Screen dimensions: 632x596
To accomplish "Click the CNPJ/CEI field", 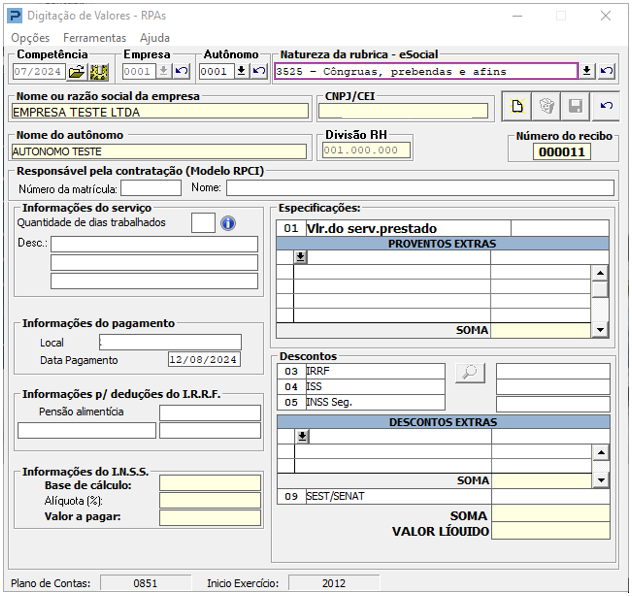I will [403, 111].
